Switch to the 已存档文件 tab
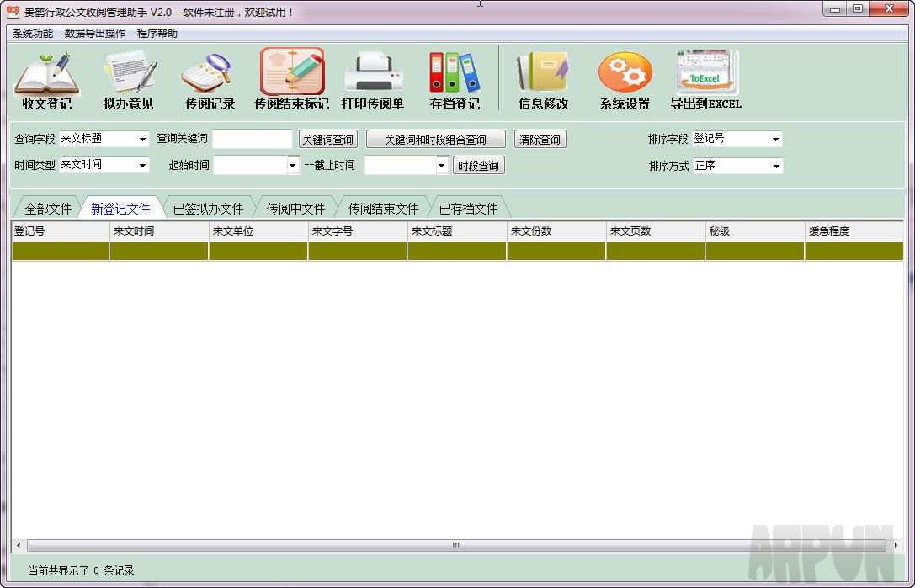 468,207
